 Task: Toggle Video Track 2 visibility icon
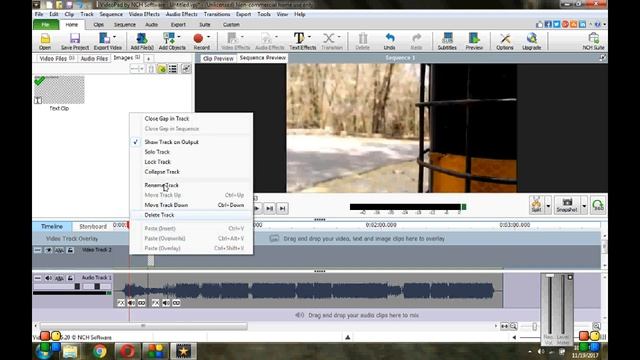click(49, 250)
